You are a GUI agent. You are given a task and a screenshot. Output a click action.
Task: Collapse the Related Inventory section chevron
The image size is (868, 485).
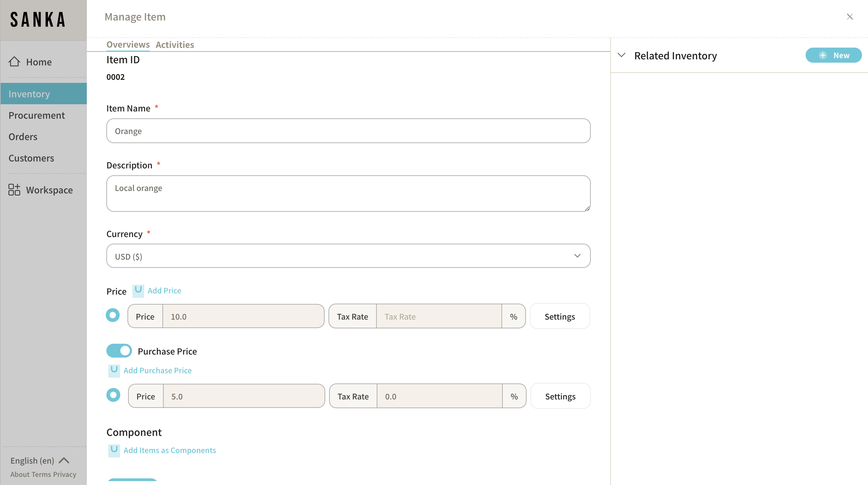pos(621,55)
